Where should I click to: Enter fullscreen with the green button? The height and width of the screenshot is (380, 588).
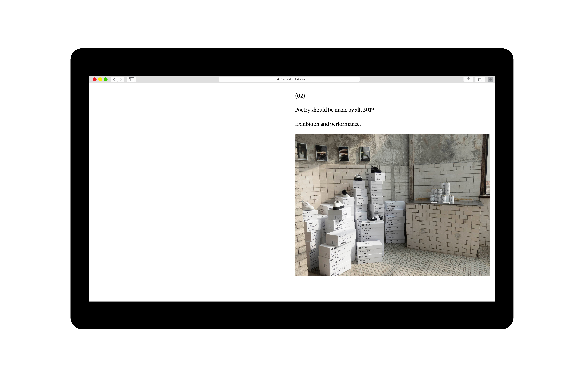(106, 79)
